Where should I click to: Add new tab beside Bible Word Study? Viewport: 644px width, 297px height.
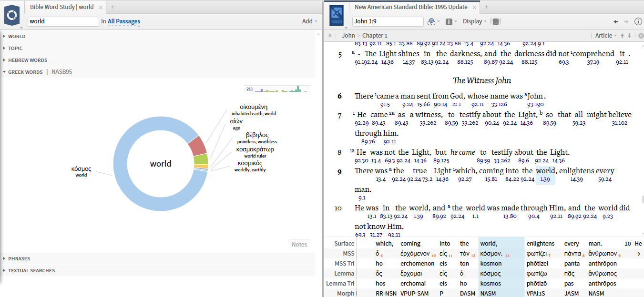[113, 7]
